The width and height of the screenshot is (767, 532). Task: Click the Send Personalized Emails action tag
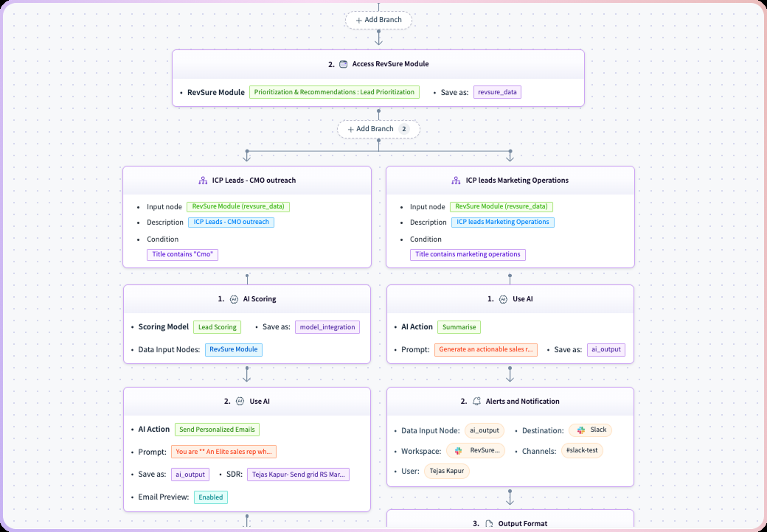[x=217, y=430]
